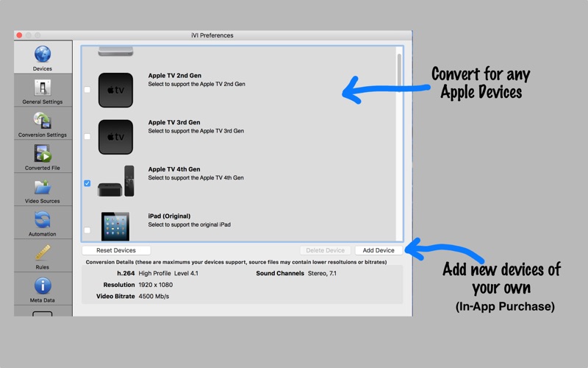
Task: Click 'Select to support the Apple TV 3rd Gen'
Action: [x=196, y=131]
